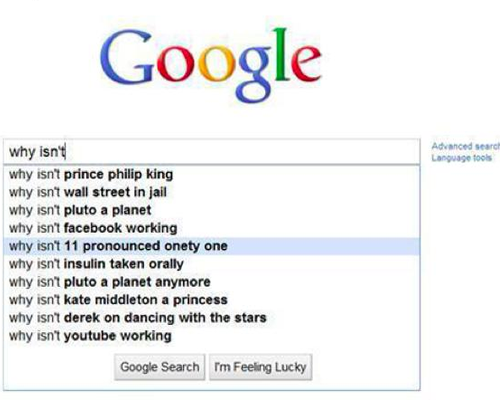Open the Language tools link
Screen dimensions: 500x400
click(x=462, y=158)
